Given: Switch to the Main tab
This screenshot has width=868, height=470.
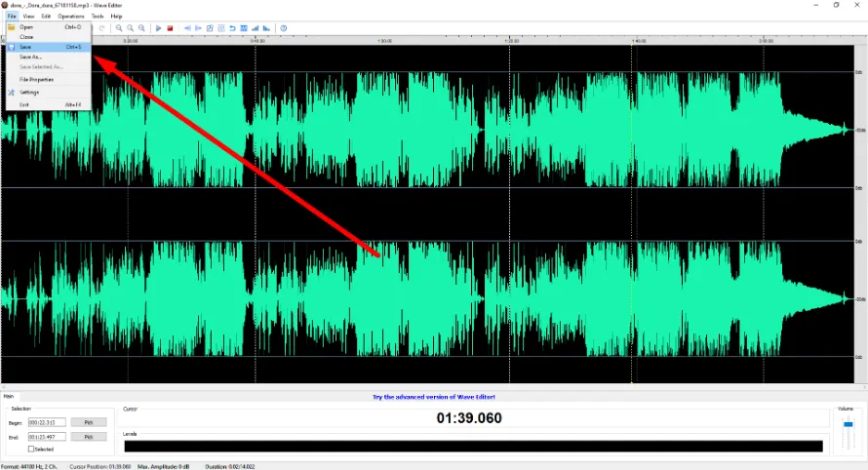Looking at the screenshot, I should click(x=9, y=396).
